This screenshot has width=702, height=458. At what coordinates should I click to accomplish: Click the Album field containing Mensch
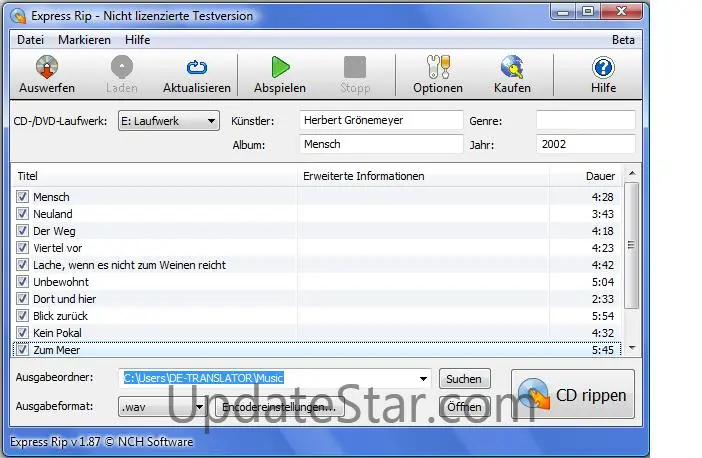(381, 144)
